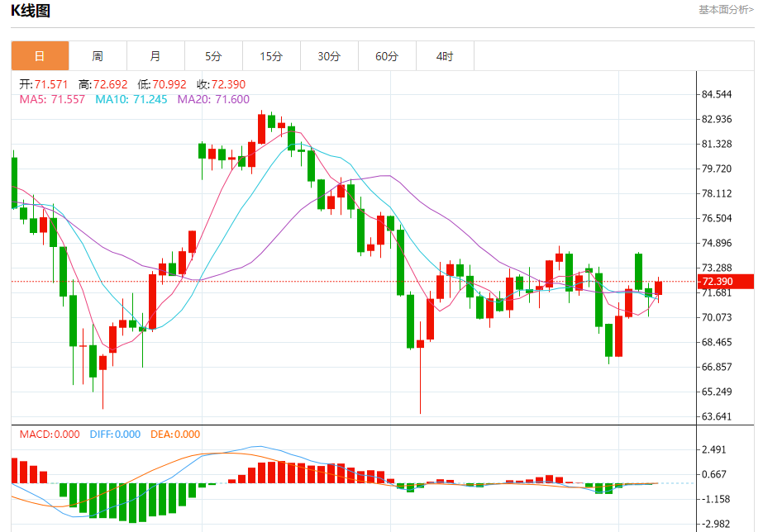Switch to the 周 weekly tab
Viewport: 763px width, 532px height.
98,56
